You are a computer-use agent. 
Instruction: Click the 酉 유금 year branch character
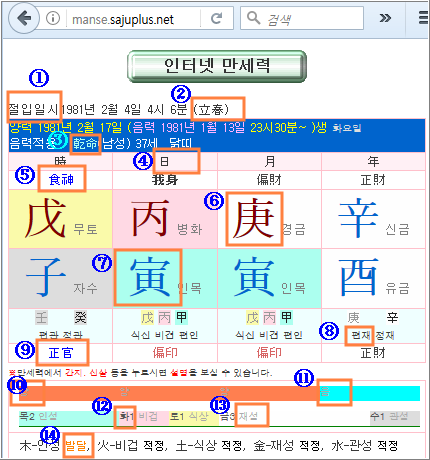click(x=358, y=277)
